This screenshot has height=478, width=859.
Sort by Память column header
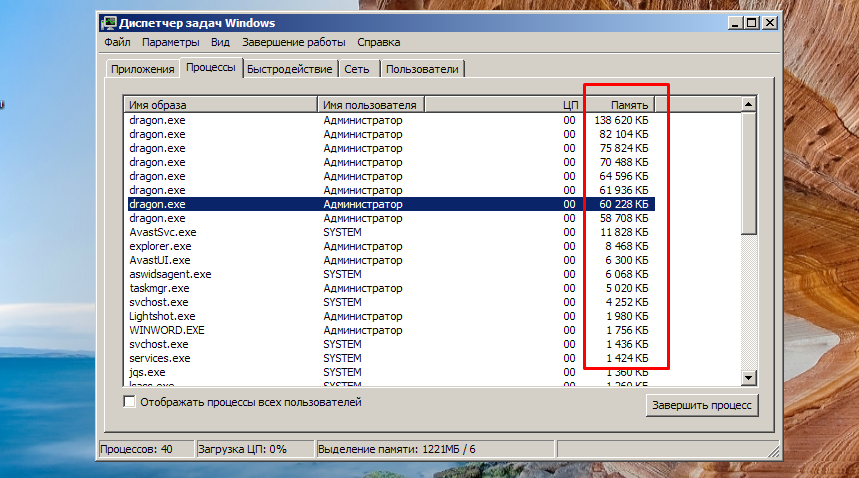coord(618,105)
